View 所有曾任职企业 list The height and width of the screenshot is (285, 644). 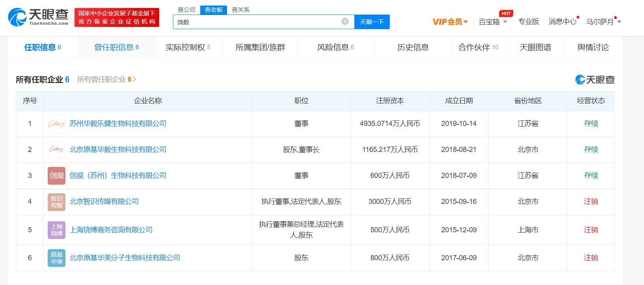coord(106,80)
